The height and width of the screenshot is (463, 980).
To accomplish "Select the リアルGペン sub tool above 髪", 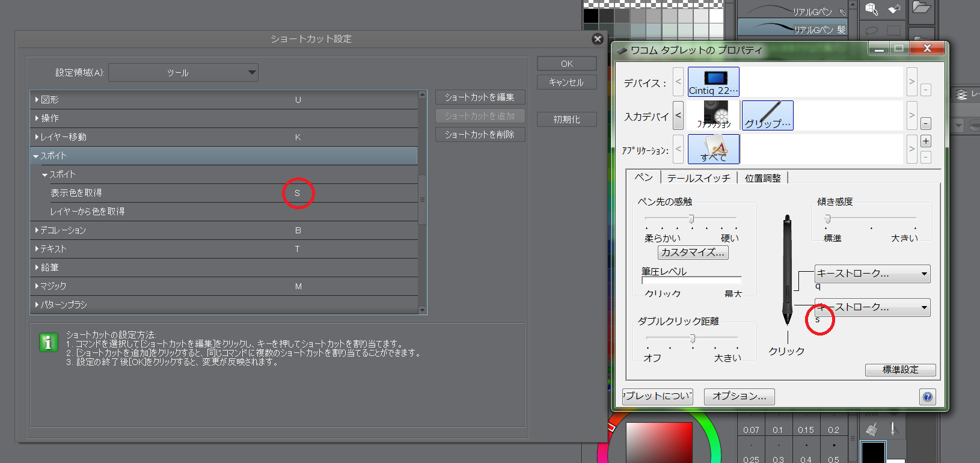I will click(793, 10).
